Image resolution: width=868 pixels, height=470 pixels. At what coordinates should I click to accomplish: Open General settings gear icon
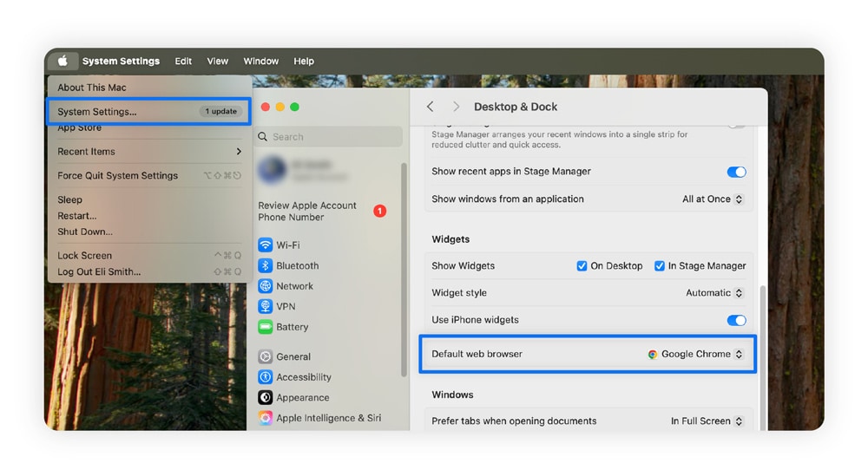pyautogui.click(x=266, y=356)
